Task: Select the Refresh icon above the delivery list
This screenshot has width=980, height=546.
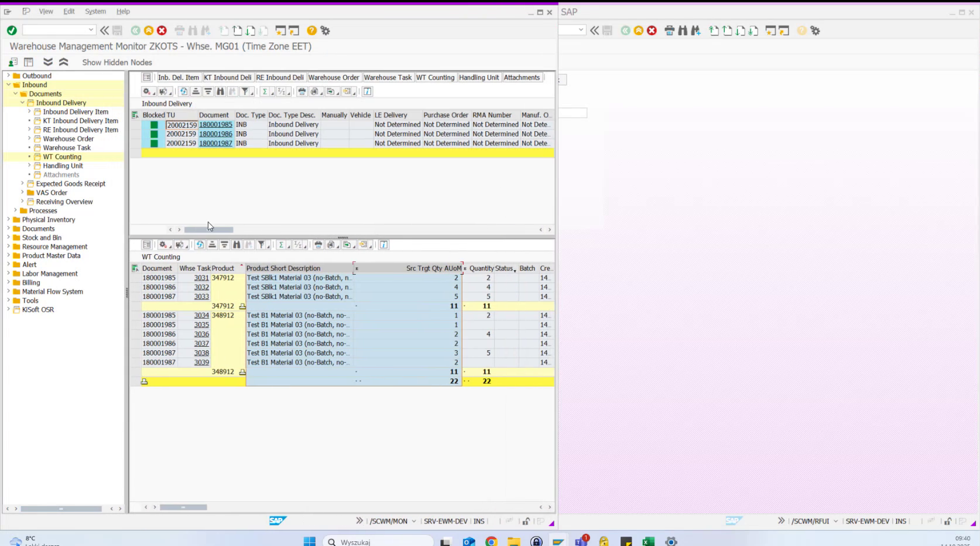Action: pos(183,91)
